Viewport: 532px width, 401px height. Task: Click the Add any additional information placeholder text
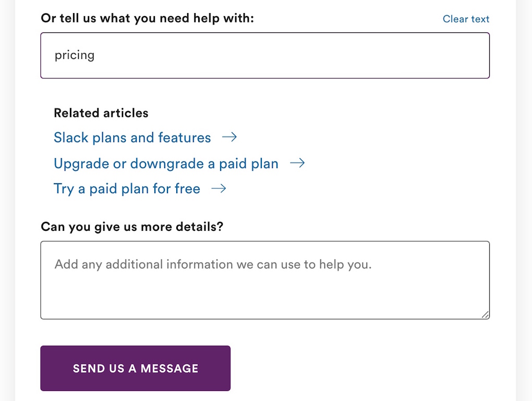click(x=213, y=265)
